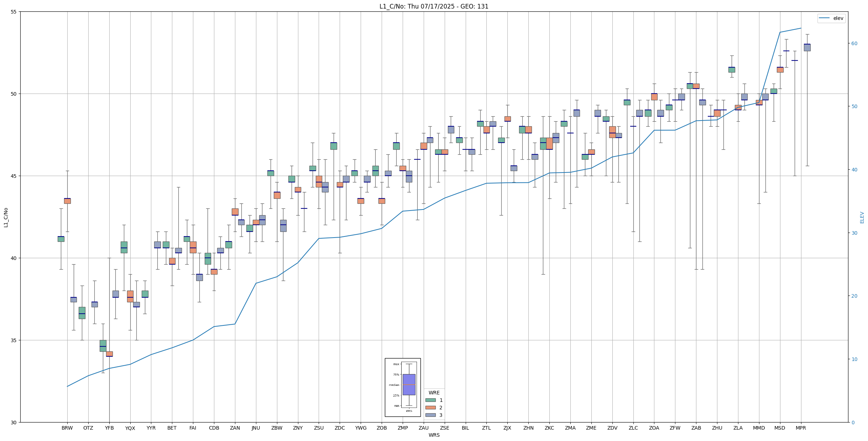Screen dimensions: 868x441
Task: Click the ZKC station tick label
Action: tap(549, 428)
